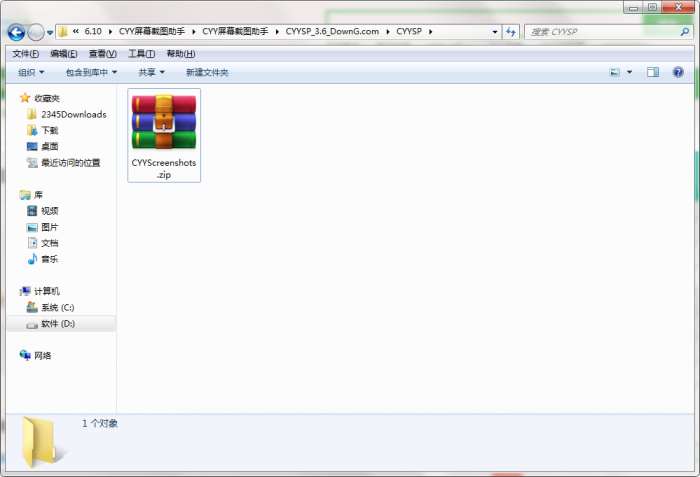Click the computer icon beside 计算机
700x477 pixels.
tap(25, 291)
